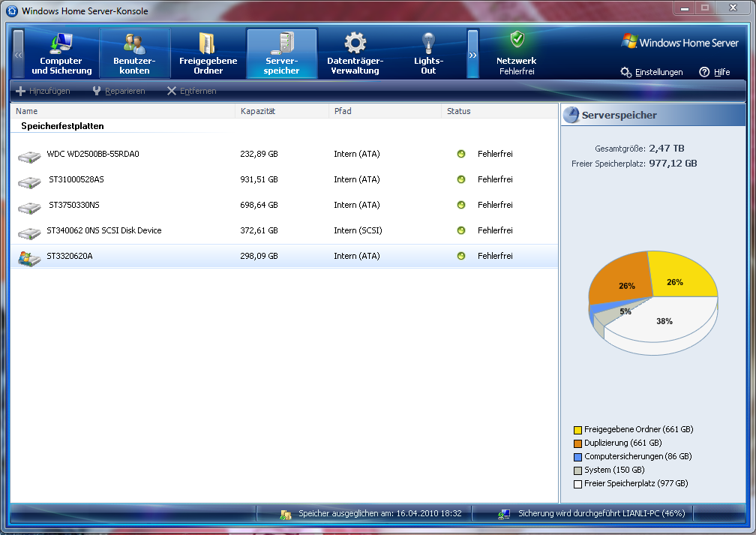The height and width of the screenshot is (535, 756).
Task: Click the Serverspeicher pie chart panel icon
Action: [571, 115]
